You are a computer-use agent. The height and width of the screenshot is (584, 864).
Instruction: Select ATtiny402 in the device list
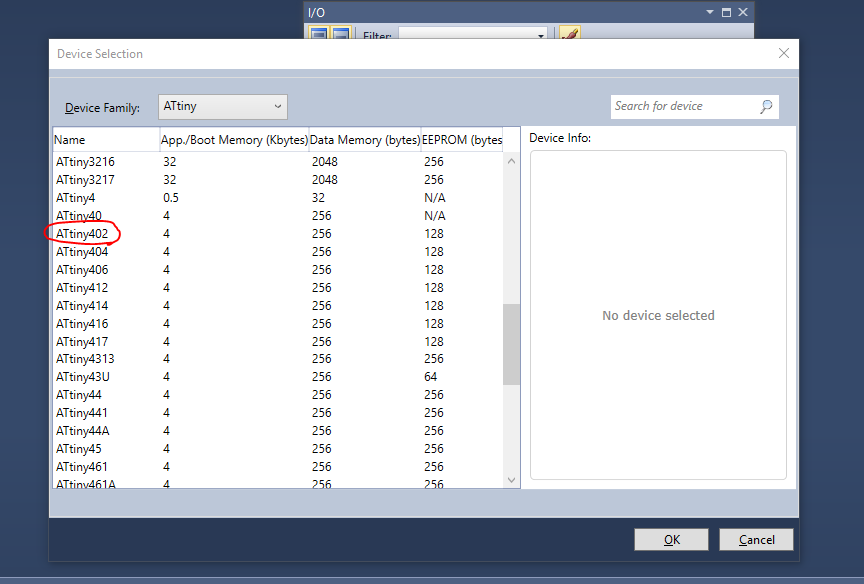pos(82,234)
